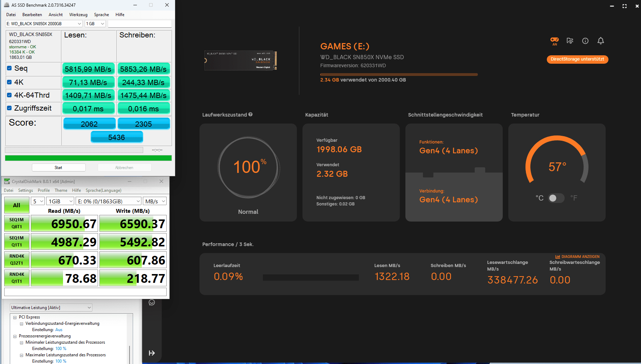Open the Profile menu in CrystalDiskMark
The image size is (641, 364).
[x=44, y=190]
